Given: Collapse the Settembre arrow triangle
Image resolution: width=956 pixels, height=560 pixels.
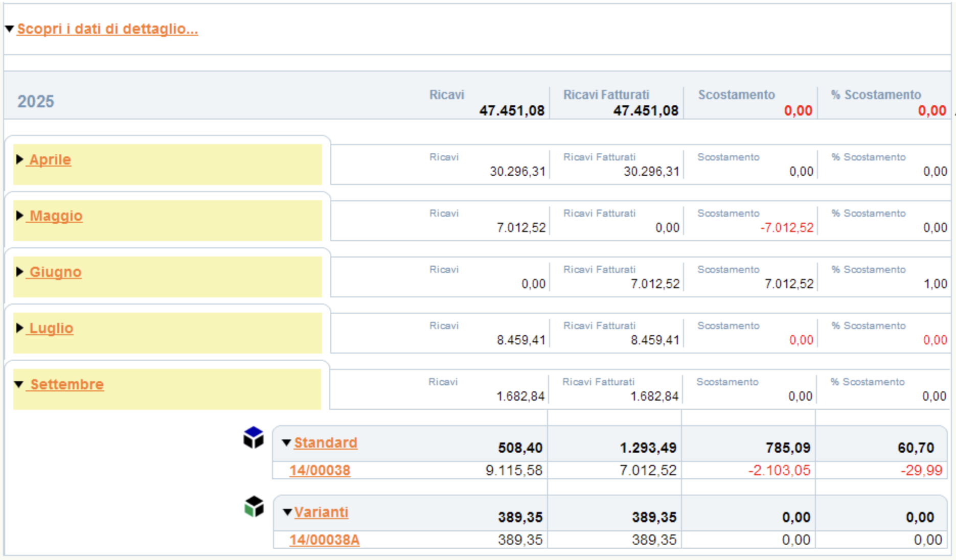Looking at the screenshot, I should (x=19, y=384).
